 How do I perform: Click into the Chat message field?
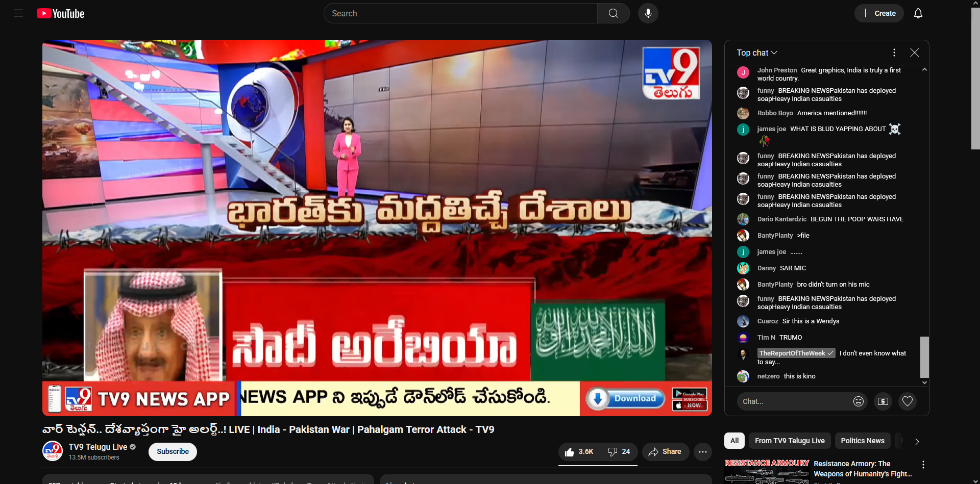pos(794,401)
